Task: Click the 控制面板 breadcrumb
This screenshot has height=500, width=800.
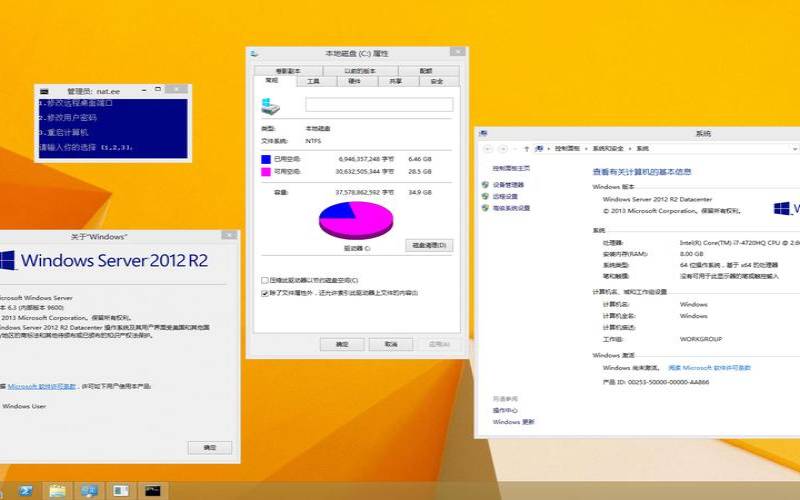Action: coord(567,148)
